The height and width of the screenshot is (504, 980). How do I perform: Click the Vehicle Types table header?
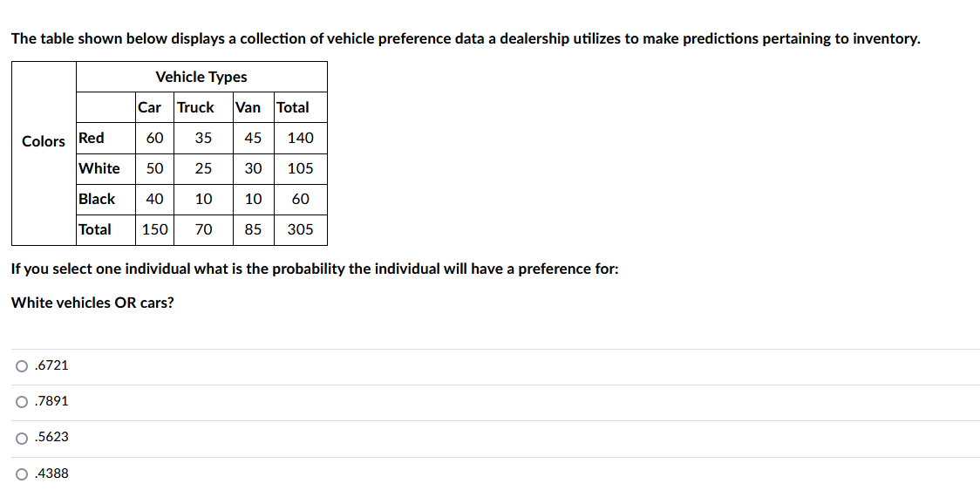coord(201,77)
